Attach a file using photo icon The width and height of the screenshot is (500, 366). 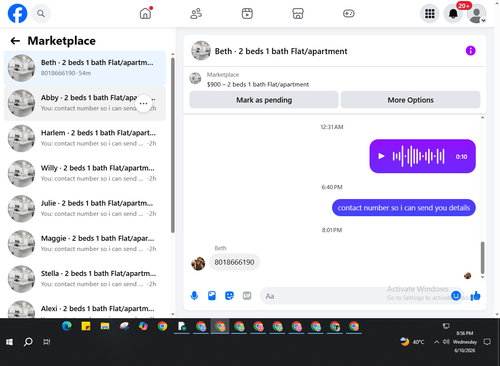[212, 296]
